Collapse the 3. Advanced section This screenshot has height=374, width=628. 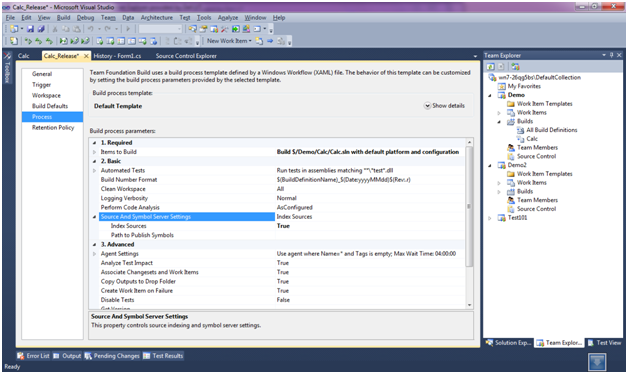click(x=95, y=244)
